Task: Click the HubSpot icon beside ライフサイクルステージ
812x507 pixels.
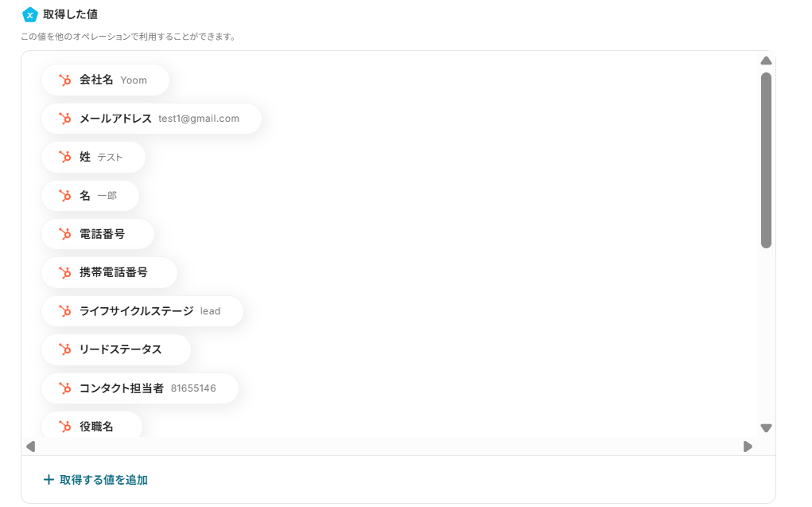Action: click(65, 311)
